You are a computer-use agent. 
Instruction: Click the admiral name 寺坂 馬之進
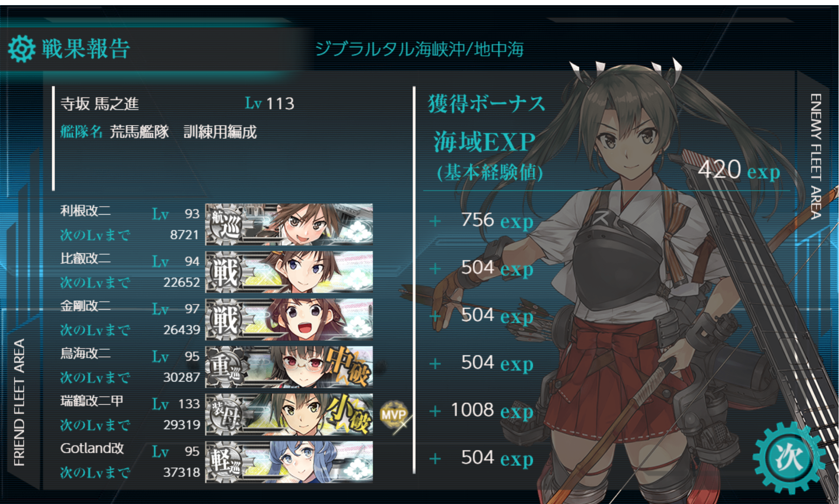click(100, 103)
